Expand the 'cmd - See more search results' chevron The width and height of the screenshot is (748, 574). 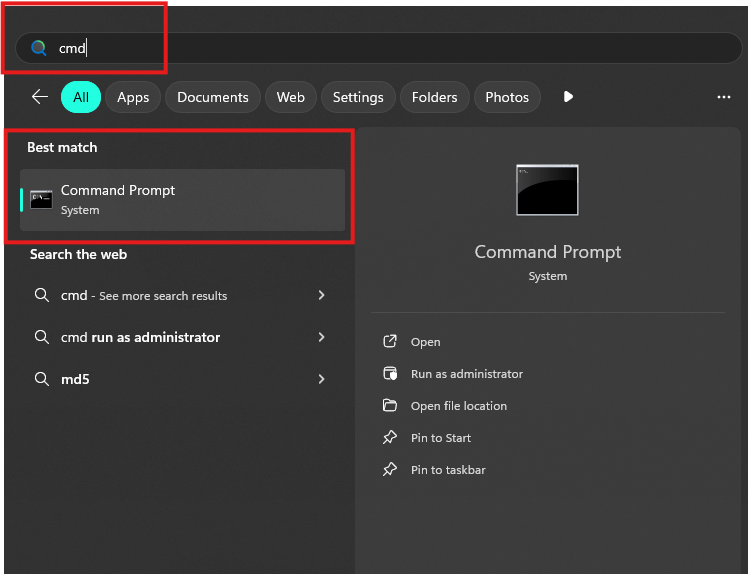(322, 295)
